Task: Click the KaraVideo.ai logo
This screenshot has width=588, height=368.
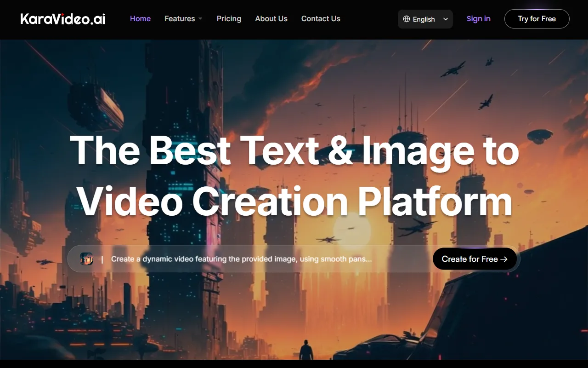Action: [x=63, y=19]
